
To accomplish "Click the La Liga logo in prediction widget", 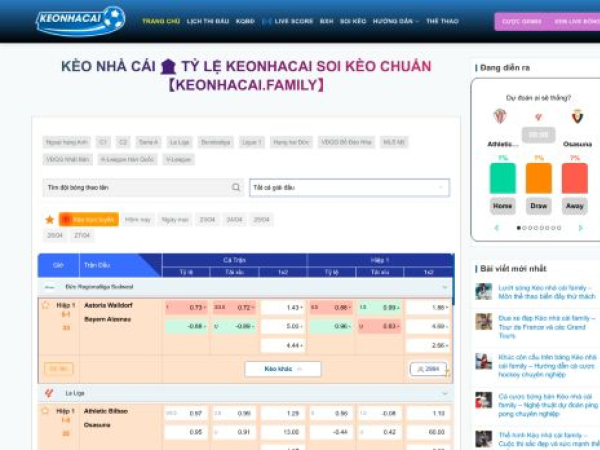I will pyautogui.click(x=538, y=117).
